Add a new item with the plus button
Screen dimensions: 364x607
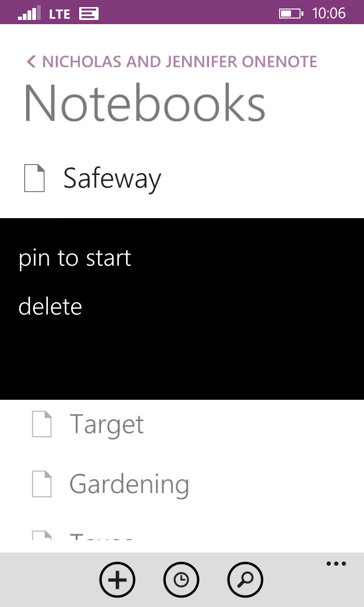pyautogui.click(x=117, y=579)
